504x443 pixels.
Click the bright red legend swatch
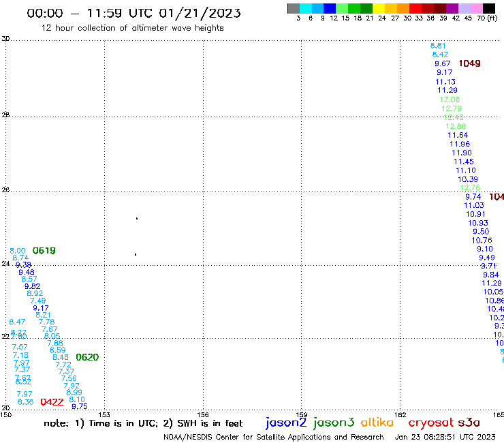pos(415,8)
